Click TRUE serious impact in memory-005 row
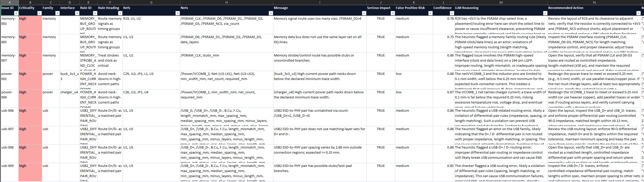 [x=381, y=43]
